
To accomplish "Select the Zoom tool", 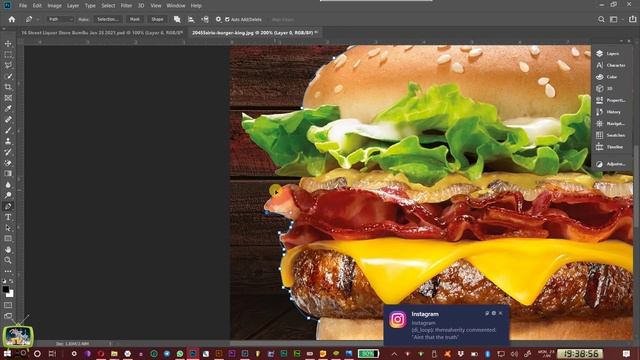I will [8, 260].
